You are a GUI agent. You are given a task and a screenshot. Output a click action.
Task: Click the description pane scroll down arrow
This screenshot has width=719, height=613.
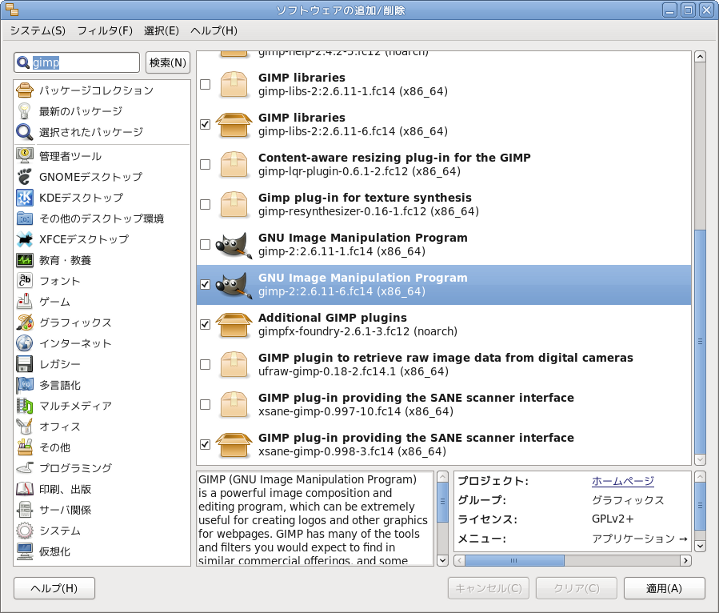[442, 560]
